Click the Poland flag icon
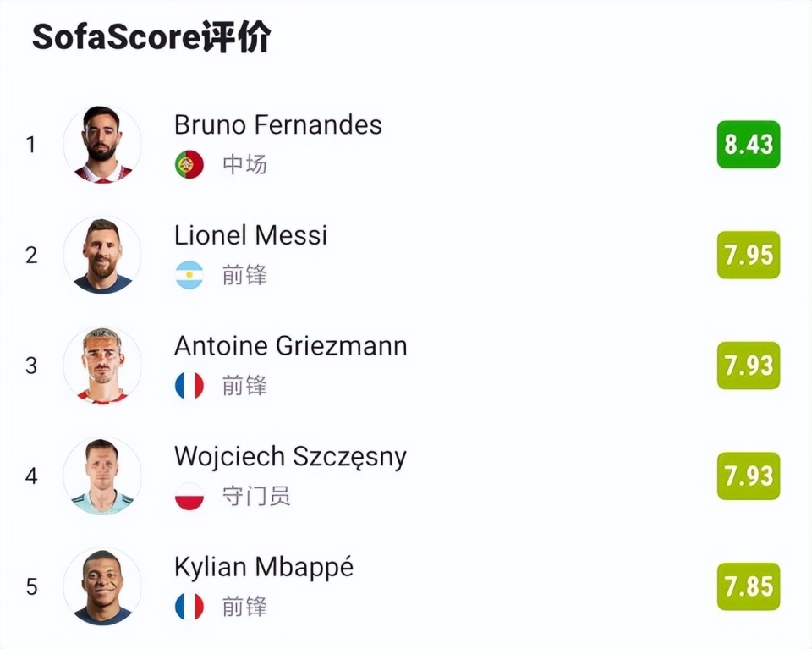 [189, 496]
